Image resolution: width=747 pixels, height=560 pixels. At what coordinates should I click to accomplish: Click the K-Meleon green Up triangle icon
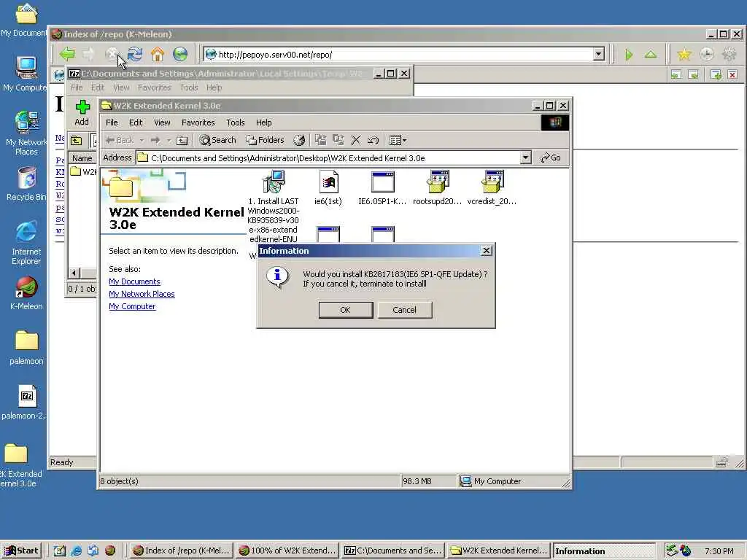[651, 54]
